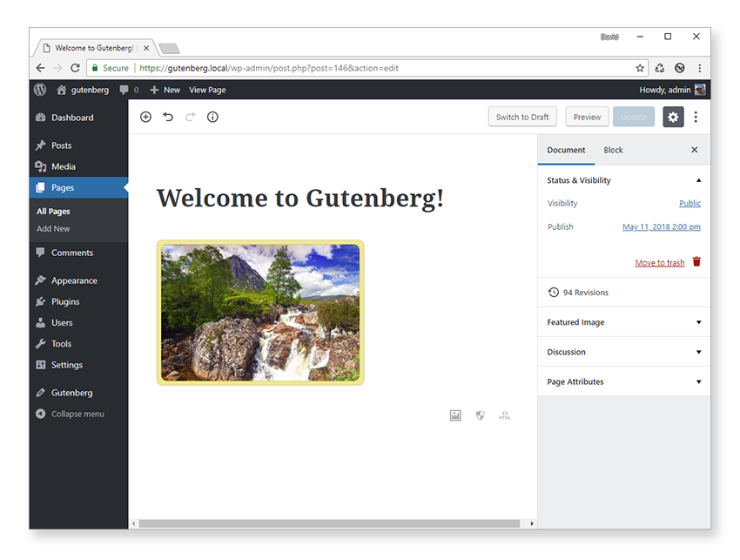Click View Page in admin bar
The height and width of the screenshot is (560, 740).
(207, 90)
